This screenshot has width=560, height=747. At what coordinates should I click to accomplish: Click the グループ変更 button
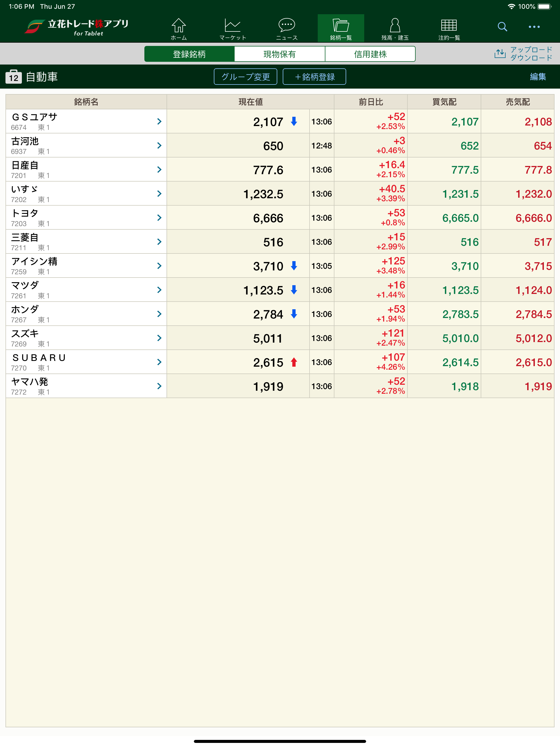pyautogui.click(x=246, y=77)
